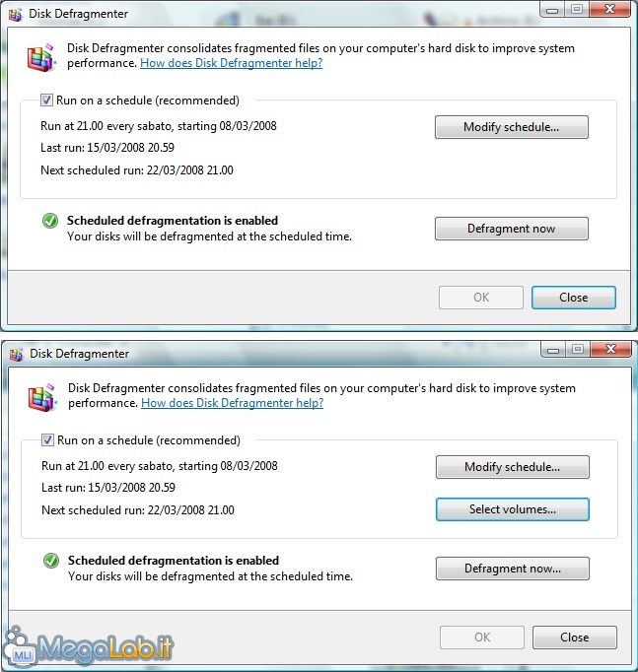Image resolution: width=638 pixels, height=672 pixels.
Task: Click Close button in bottom dialog footer
Action: pos(575,638)
